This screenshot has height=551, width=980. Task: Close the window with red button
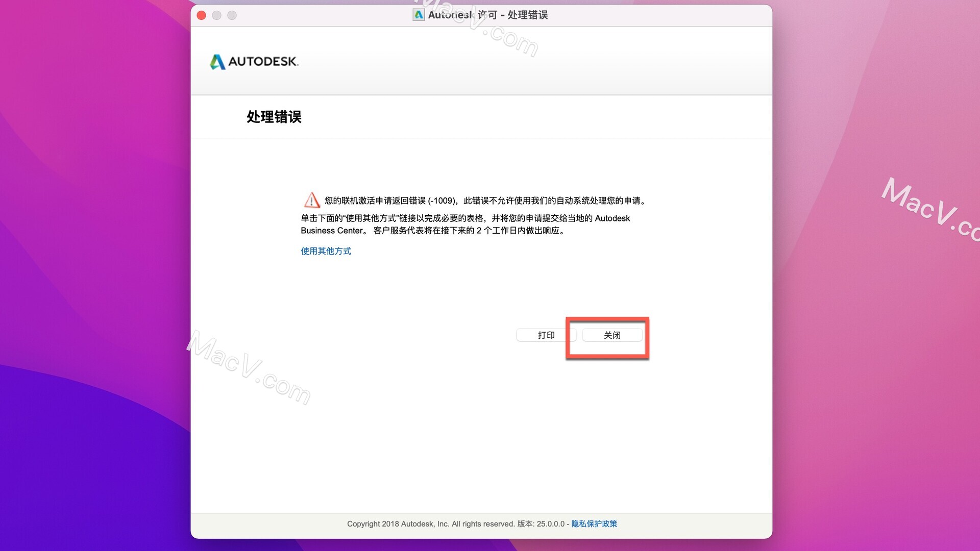click(x=202, y=15)
